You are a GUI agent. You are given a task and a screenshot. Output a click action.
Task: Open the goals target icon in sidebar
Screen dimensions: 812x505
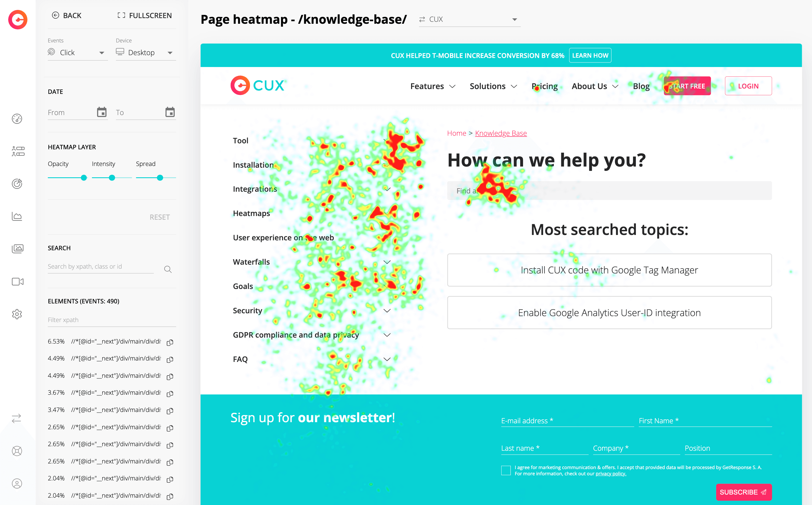click(17, 184)
